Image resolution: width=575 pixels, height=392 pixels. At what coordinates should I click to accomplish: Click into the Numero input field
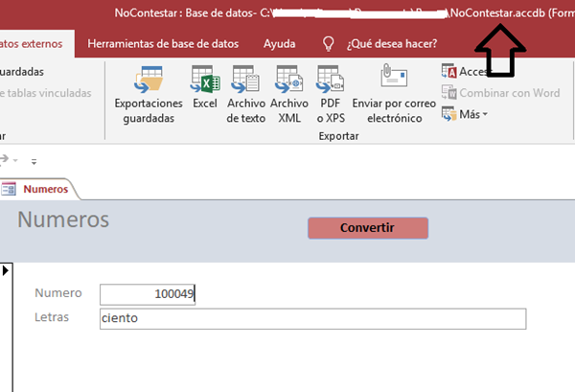pos(147,293)
